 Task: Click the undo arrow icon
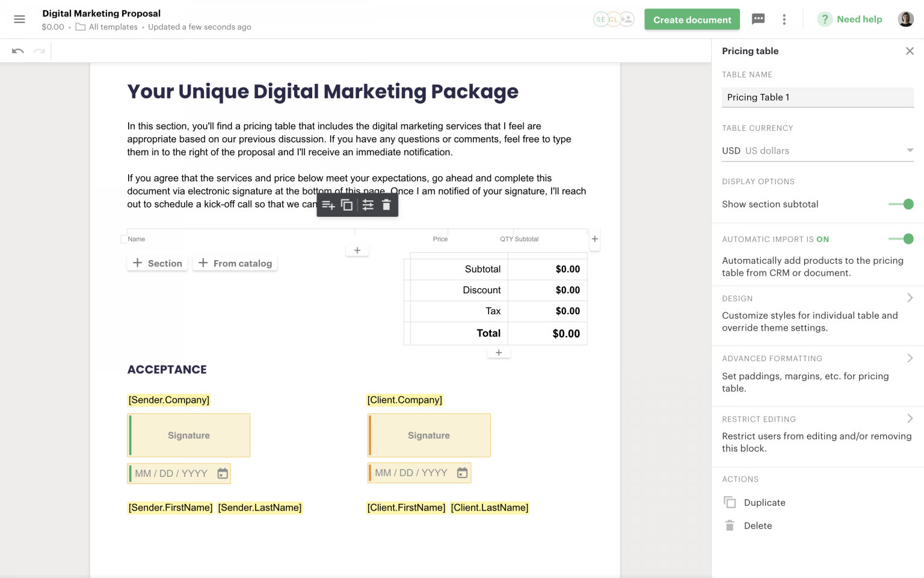click(17, 51)
